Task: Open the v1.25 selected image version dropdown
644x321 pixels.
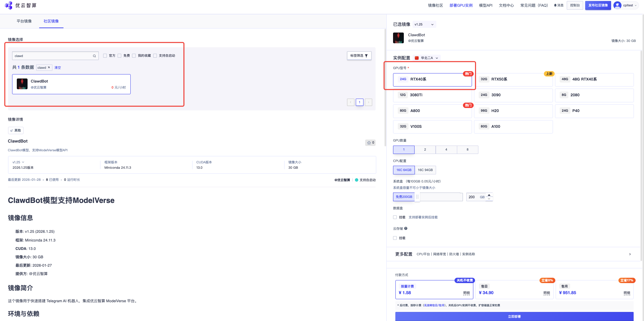Action: pos(424,24)
